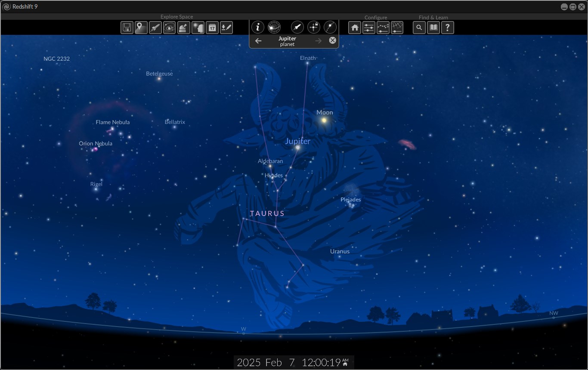The image size is (588, 370).
Task: Click the Configure section label
Action: pos(376,18)
